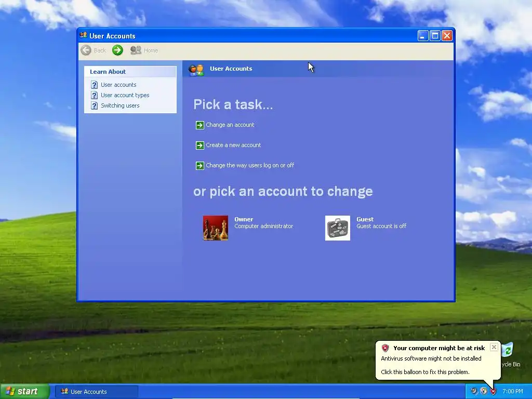Click the green arrow next to Change an account
Viewport: 532px width, 399px height.
click(x=200, y=125)
